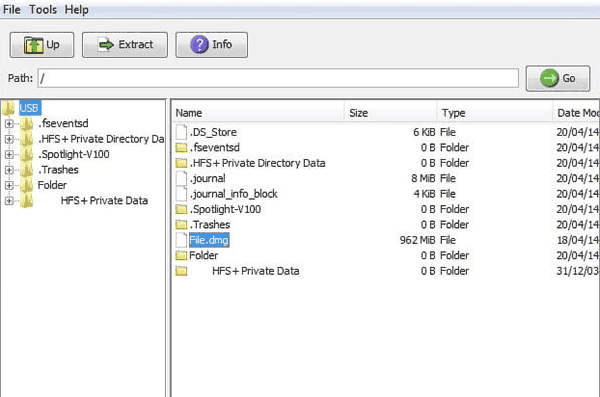Open the Help menu
This screenshot has height=397, width=600.
coord(76,9)
